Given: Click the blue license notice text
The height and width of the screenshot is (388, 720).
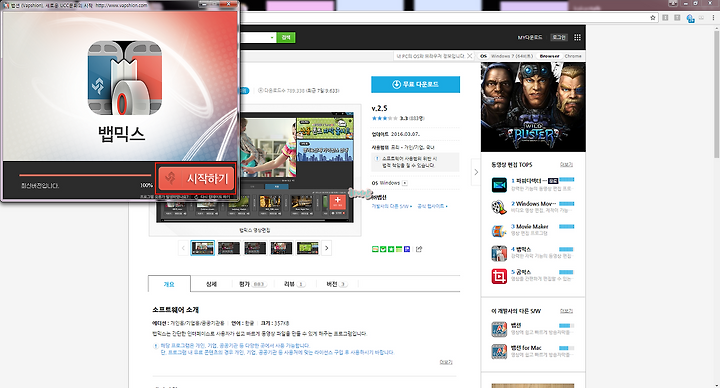Looking at the screenshot, I should pos(277,349).
